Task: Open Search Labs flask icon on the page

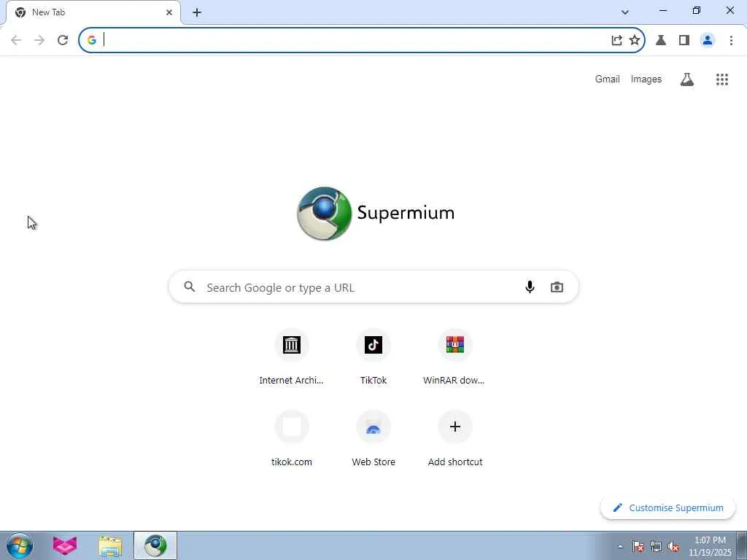Action: click(686, 79)
